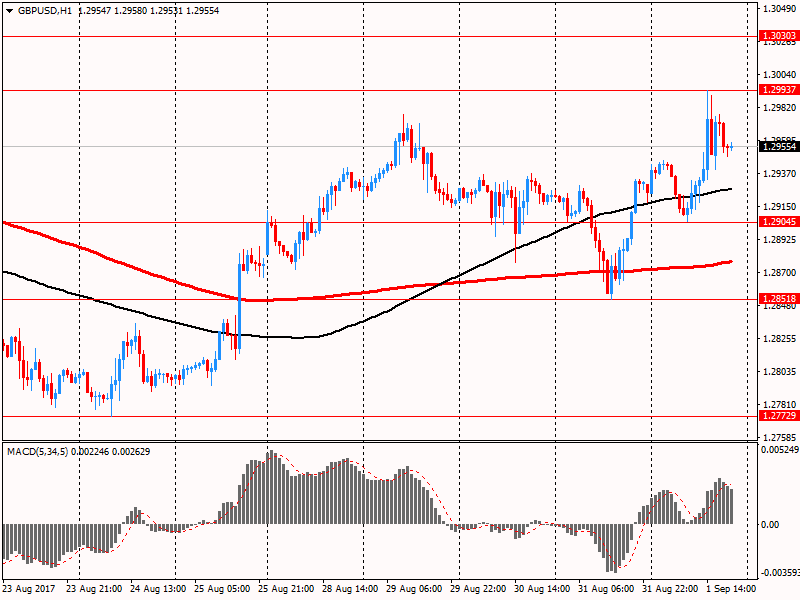Click the red 1.28518 price level tag
The image size is (800, 600).
coord(779,298)
